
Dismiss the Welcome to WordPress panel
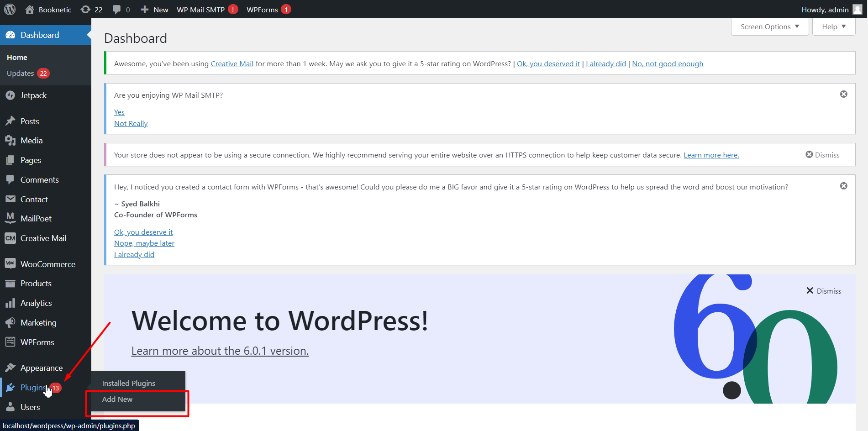click(x=823, y=291)
